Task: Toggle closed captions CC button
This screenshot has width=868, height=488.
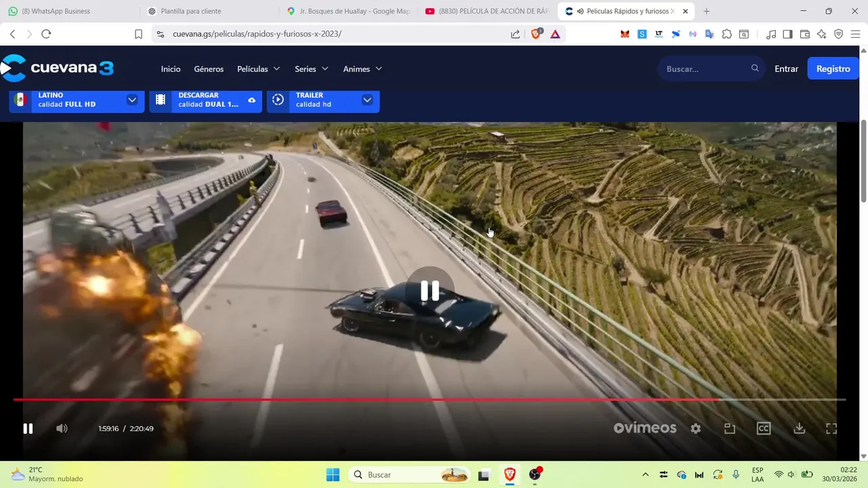Action: pyautogui.click(x=764, y=428)
